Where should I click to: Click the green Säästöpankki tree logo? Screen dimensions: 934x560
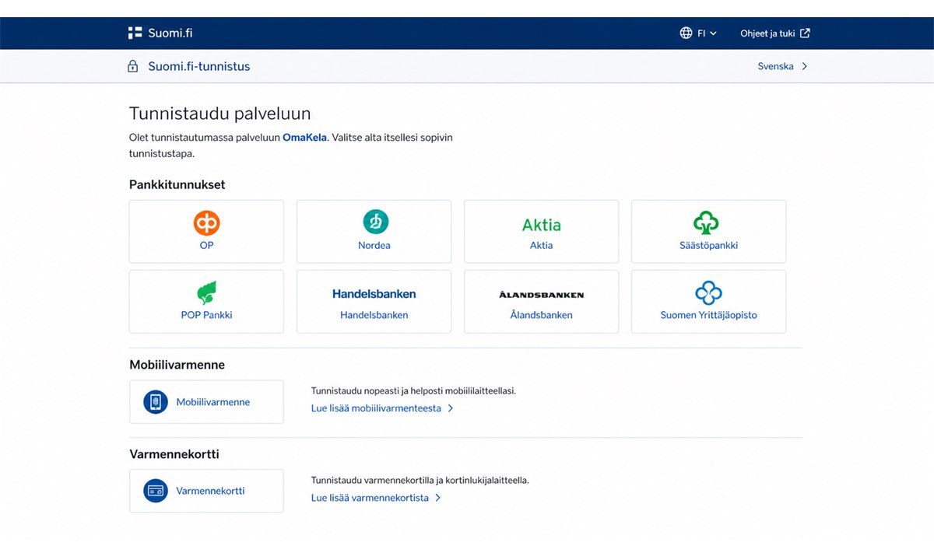(x=706, y=223)
